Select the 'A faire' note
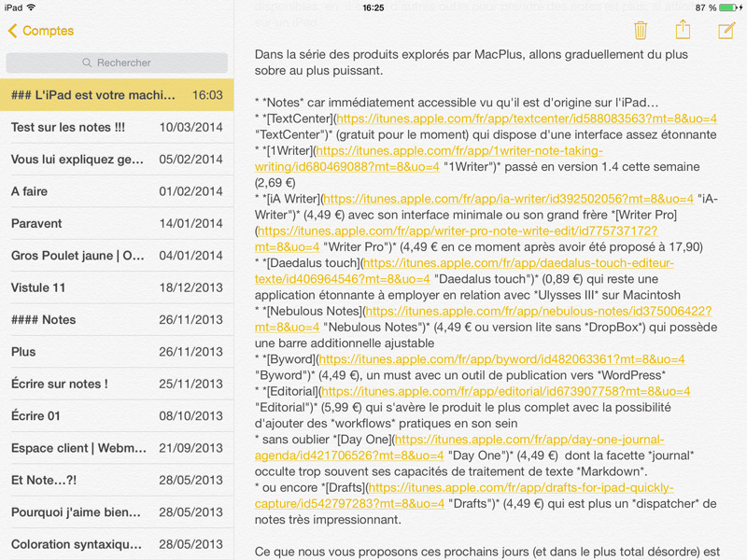747x560 pixels. (x=117, y=191)
